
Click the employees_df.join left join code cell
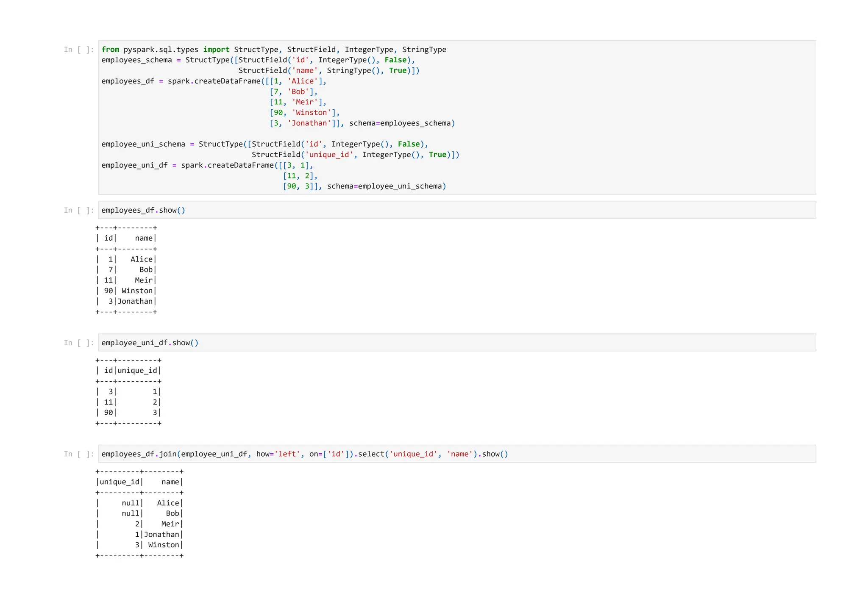coord(457,454)
